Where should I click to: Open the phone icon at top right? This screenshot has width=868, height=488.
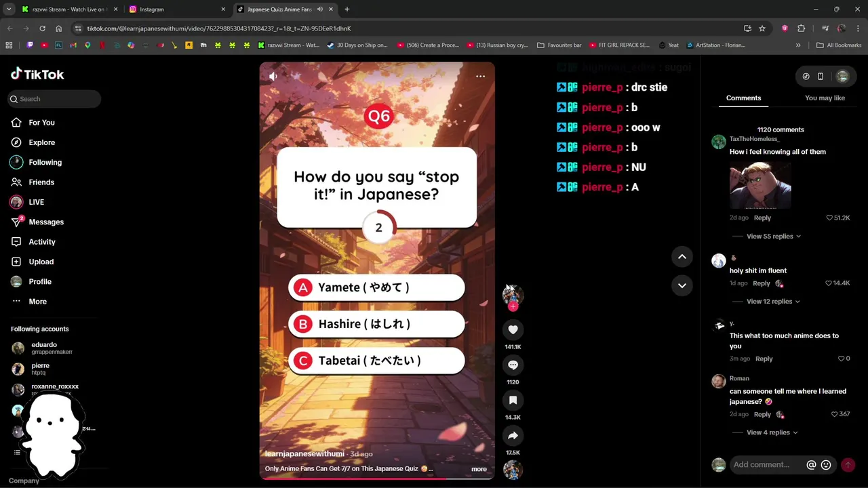pos(820,77)
